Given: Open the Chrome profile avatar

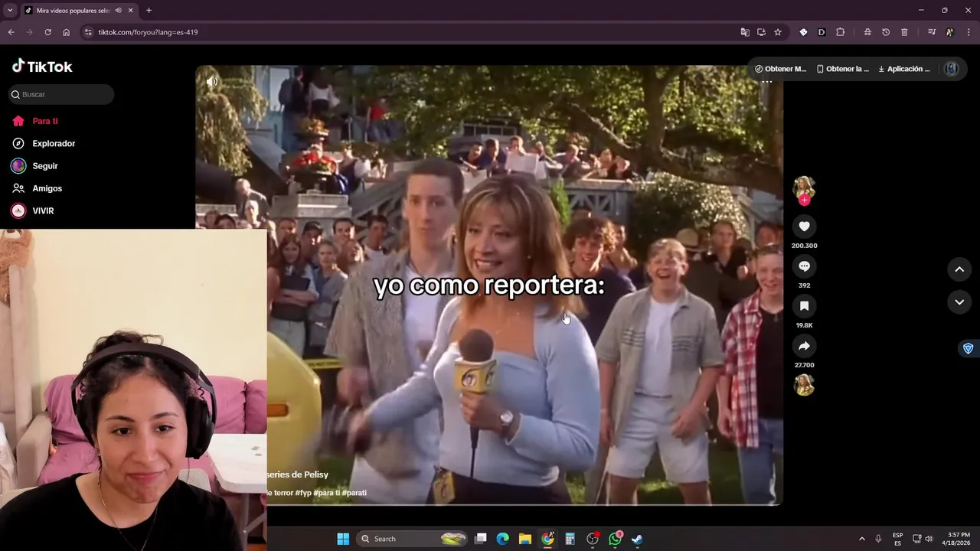Looking at the screenshot, I should 950,32.
